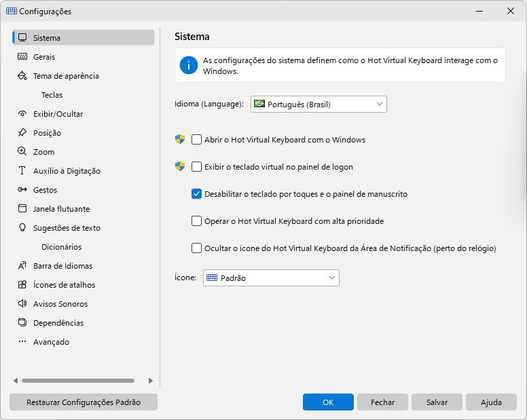Screen dimensions: 527x420
Task: Open the Sistema settings page
Action: 84,37
